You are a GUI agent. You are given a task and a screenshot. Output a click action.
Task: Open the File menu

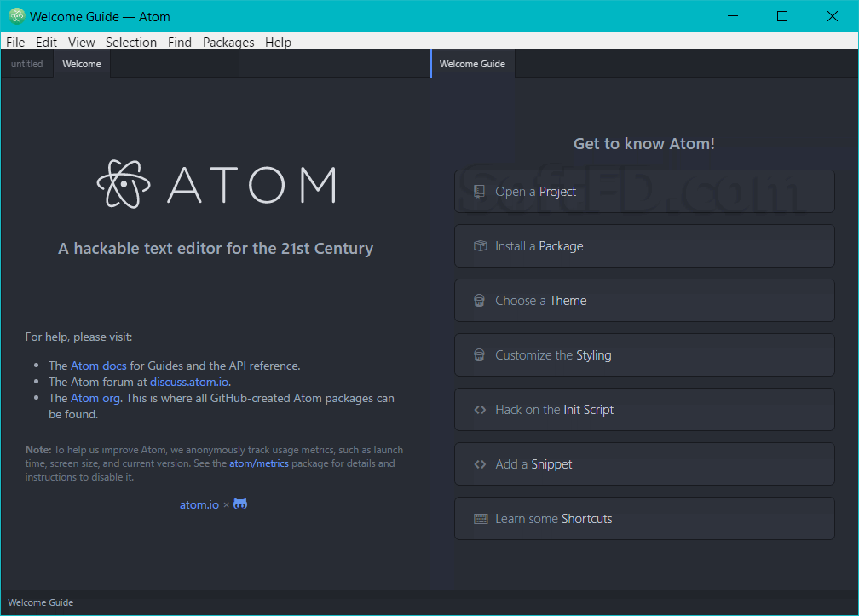click(15, 42)
